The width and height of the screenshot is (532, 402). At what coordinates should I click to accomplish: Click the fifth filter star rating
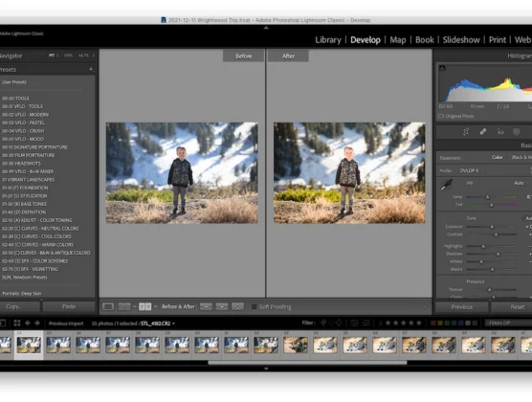coord(419,323)
